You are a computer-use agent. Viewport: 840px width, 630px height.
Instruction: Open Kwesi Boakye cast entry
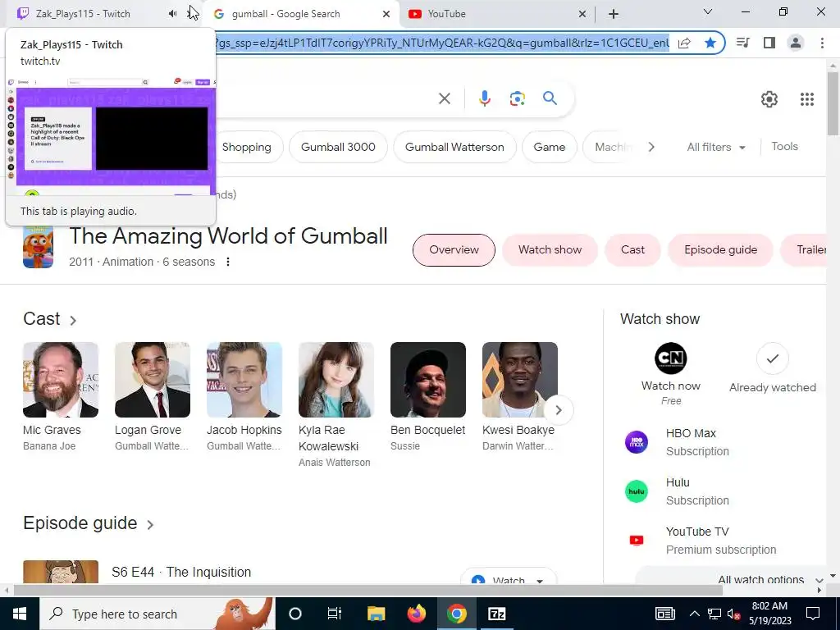519,397
